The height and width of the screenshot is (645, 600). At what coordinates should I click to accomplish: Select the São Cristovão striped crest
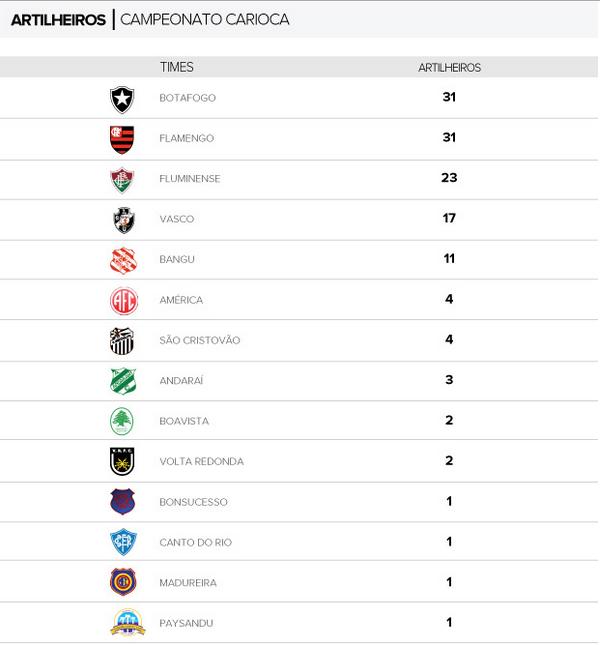click(122, 341)
